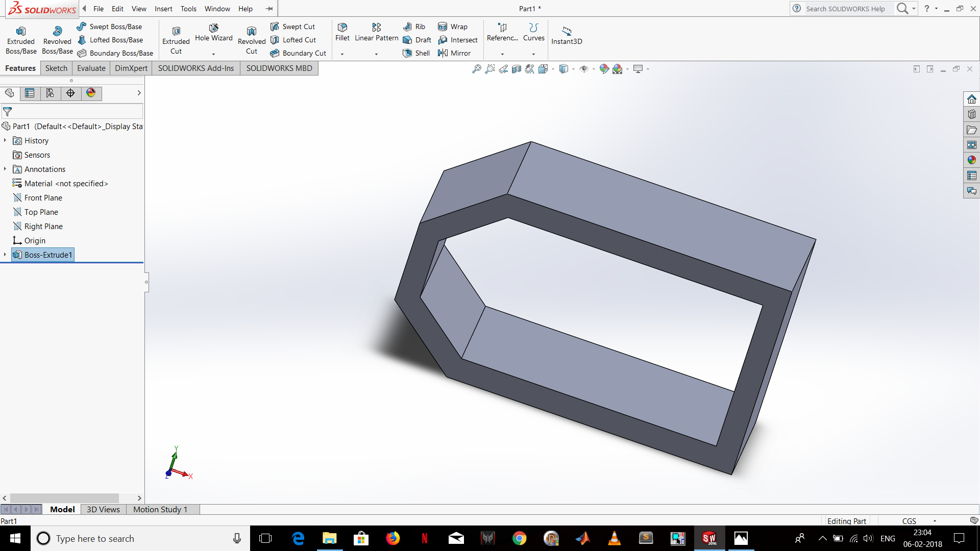
Task: Activate Zoom to Fit
Action: coord(476,68)
